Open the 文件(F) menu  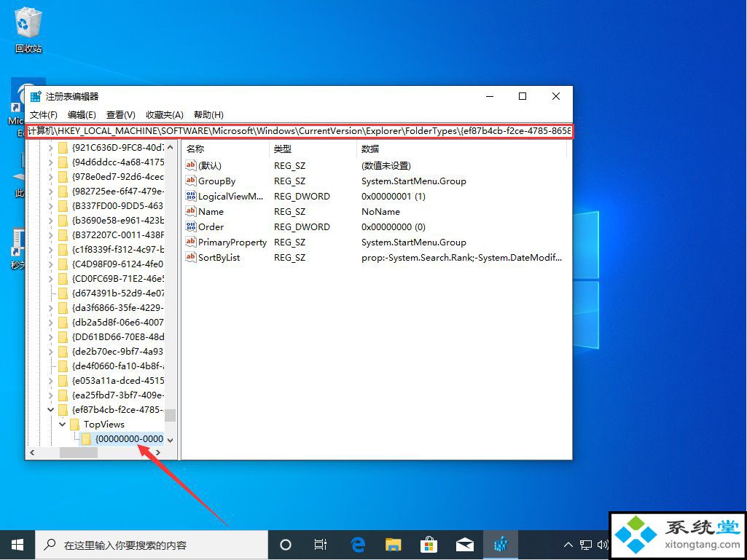(43, 115)
